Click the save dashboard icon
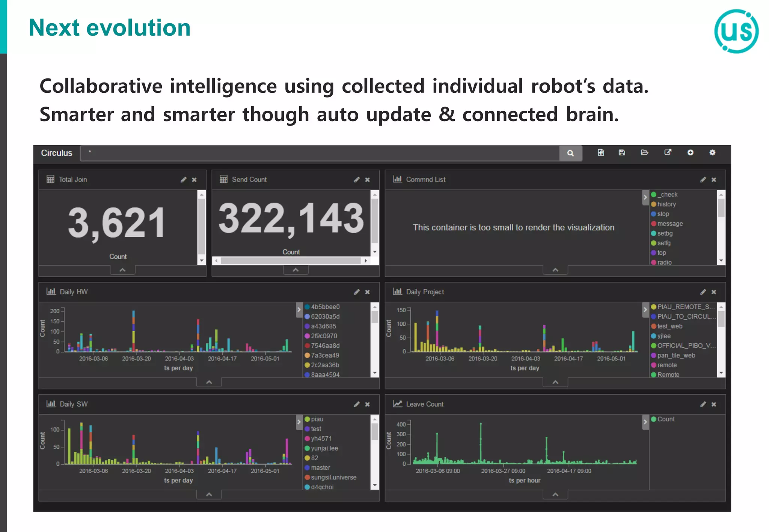The width and height of the screenshot is (769, 532). click(x=622, y=152)
